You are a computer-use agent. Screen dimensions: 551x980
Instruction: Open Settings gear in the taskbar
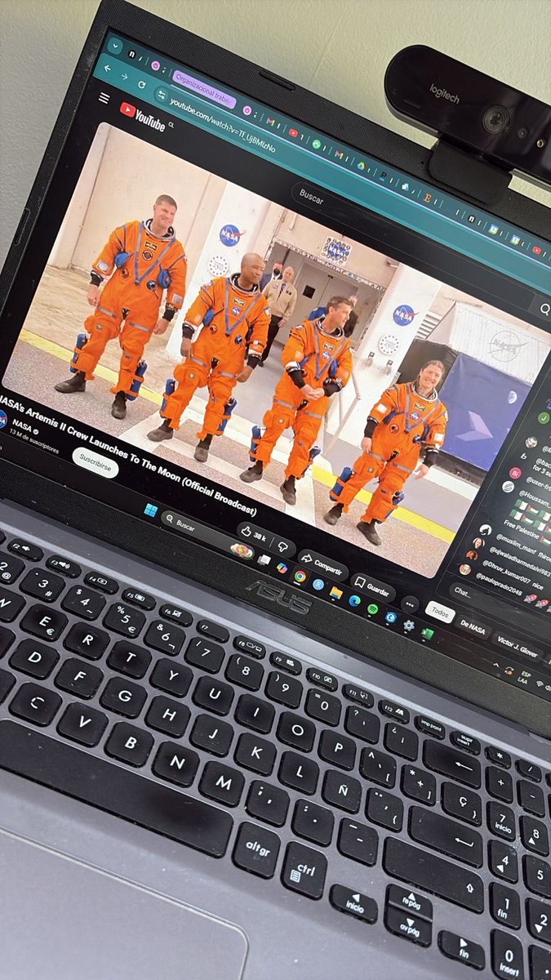pyautogui.click(x=408, y=625)
